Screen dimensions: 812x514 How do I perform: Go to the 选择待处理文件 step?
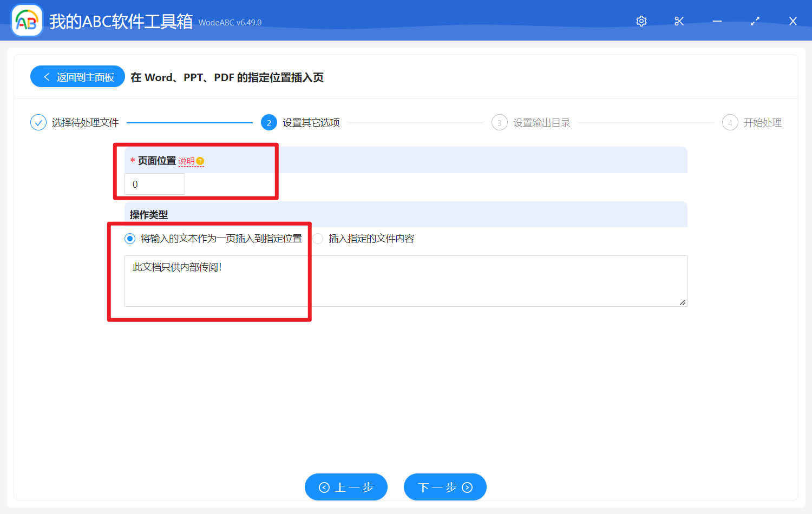(x=86, y=123)
